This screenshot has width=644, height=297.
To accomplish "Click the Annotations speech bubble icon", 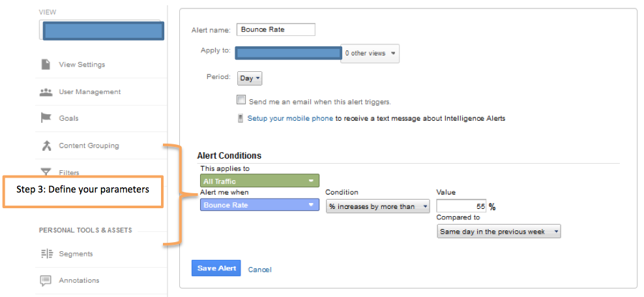I will click(46, 281).
